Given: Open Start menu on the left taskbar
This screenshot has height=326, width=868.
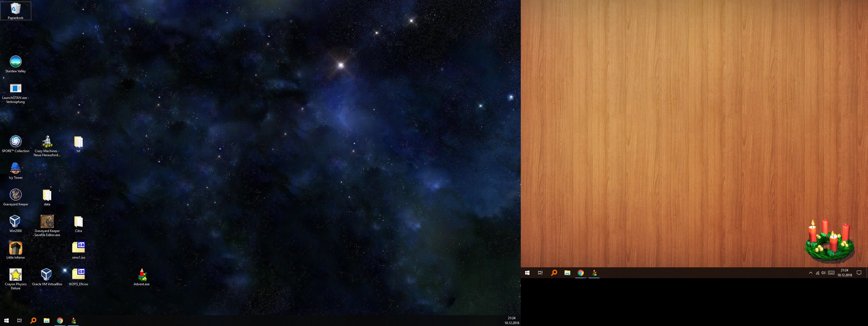Looking at the screenshot, I should click(x=6, y=321).
